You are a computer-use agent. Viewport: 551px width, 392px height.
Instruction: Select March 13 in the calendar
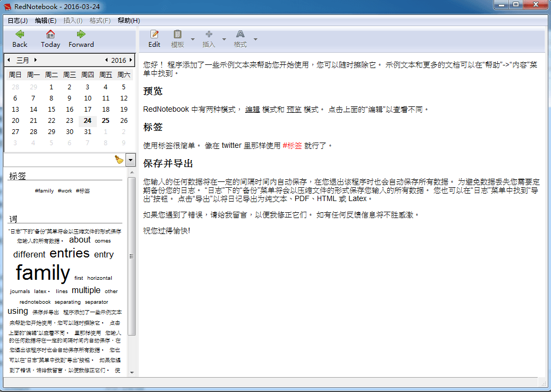(x=15, y=110)
